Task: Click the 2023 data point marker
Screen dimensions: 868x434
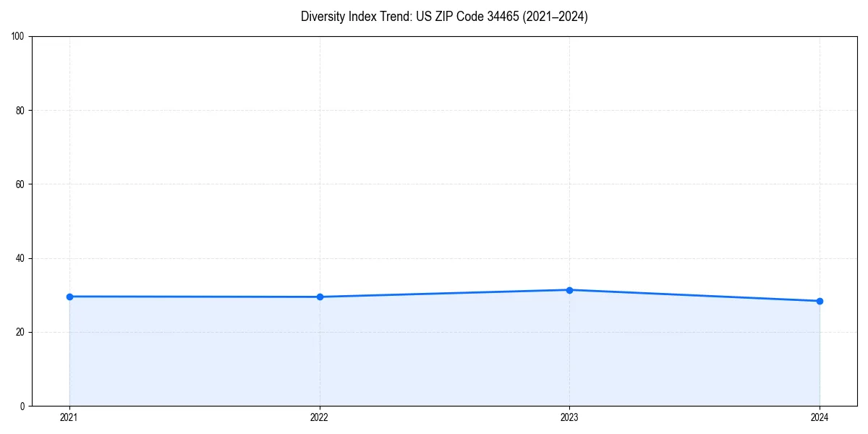Action: click(x=569, y=290)
